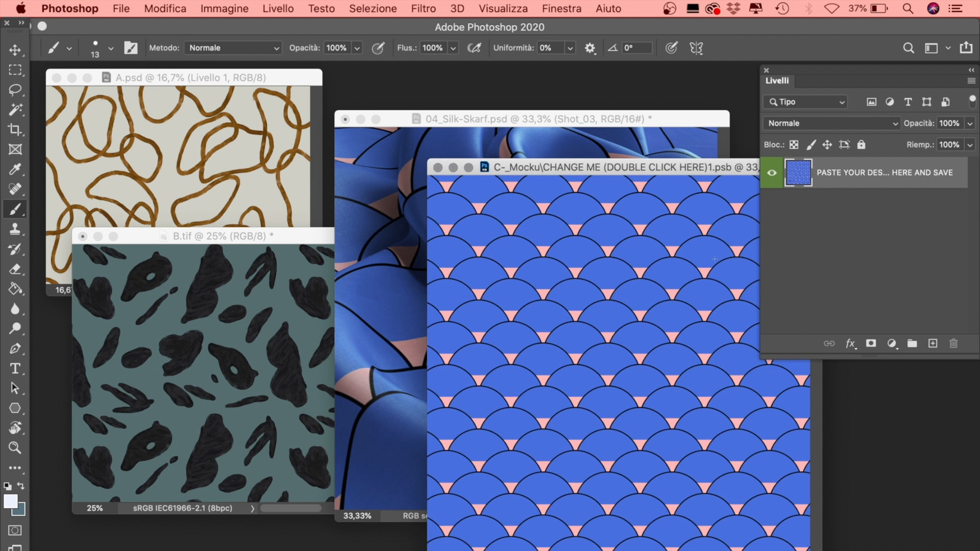Select the Blur tool
980x551 pixels.
pyautogui.click(x=15, y=309)
